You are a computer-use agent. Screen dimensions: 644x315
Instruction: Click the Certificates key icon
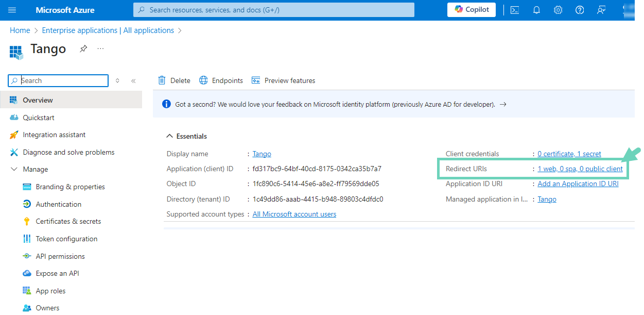click(27, 221)
